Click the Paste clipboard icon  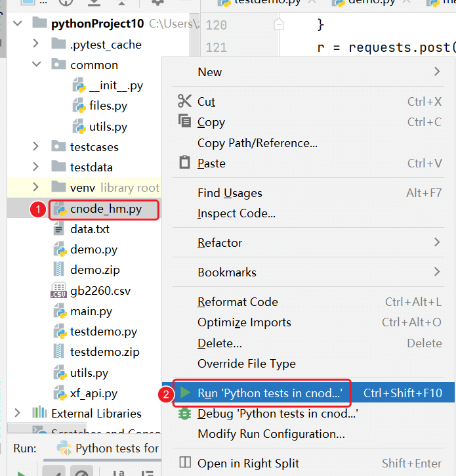coord(184,162)
